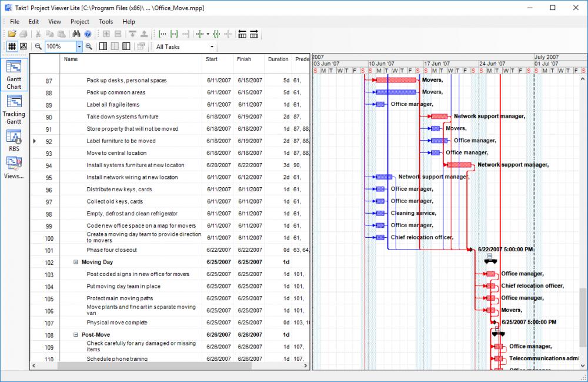
Task: Open a project file using the folder icon
Action: [x=13, y=33]
